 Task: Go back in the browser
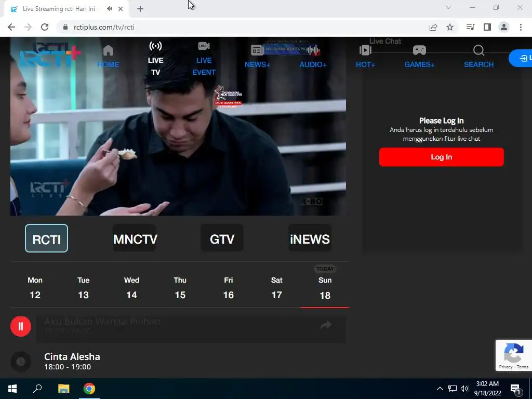pyautogui.click(x=11, y=27)
